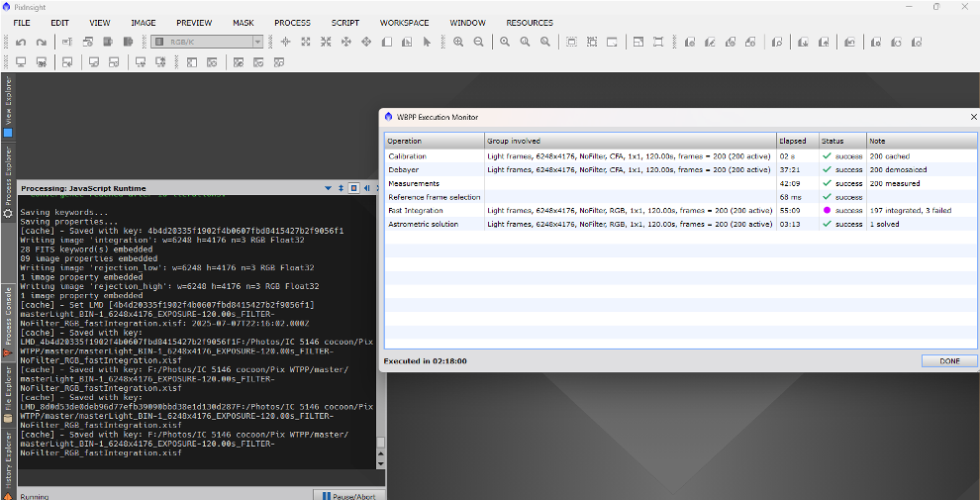Open the WORKSPACE menu
The height and width of the screenshot is (500, 980).
(x=404, y=23)
